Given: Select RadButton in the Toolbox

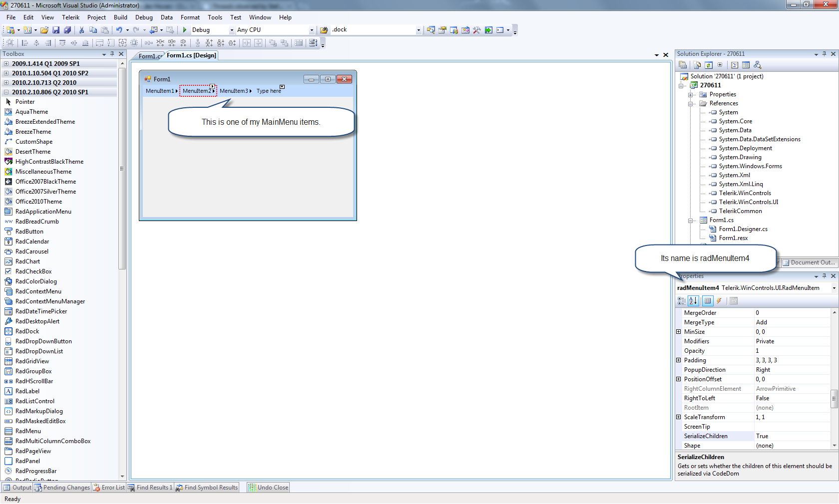Looking at the screenshot, I should click(29, 232).
